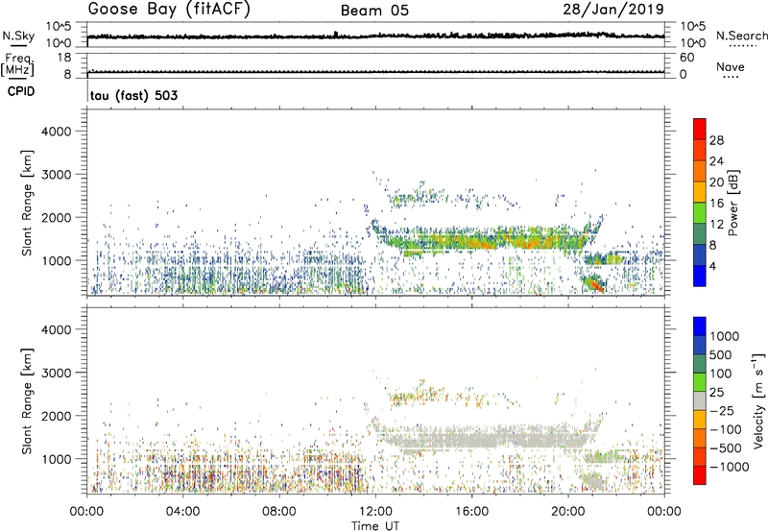The height and width of the screenshot is (532, 768).
Task: Click the '4000' tick of the power panel
Action: pos(56,132)
